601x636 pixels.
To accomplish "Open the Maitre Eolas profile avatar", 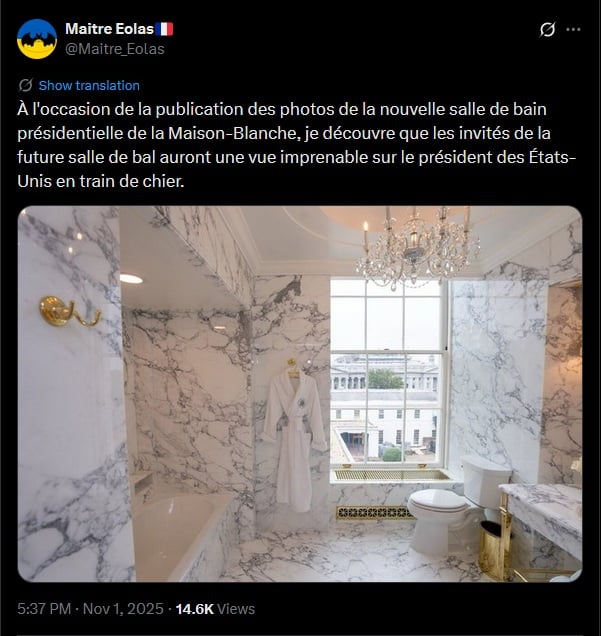I will (37, 39).
